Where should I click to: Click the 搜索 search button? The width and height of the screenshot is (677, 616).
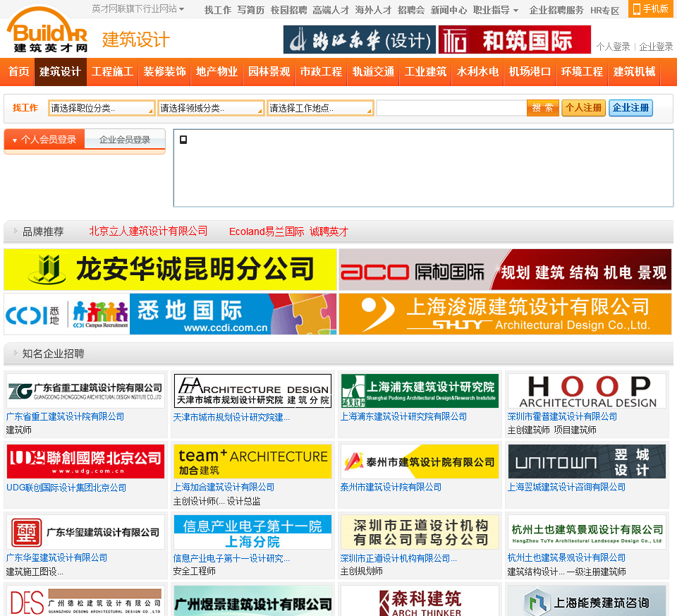tap(543, 107)
